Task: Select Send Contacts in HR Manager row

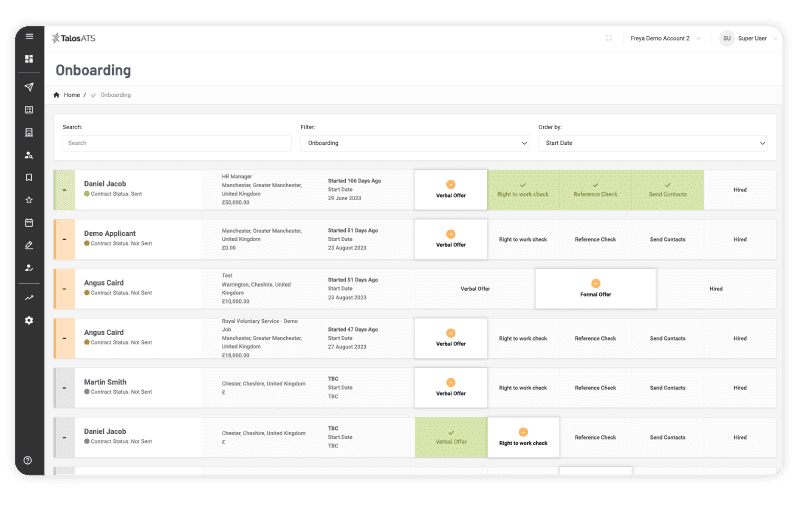Action: tap(668, 190)
